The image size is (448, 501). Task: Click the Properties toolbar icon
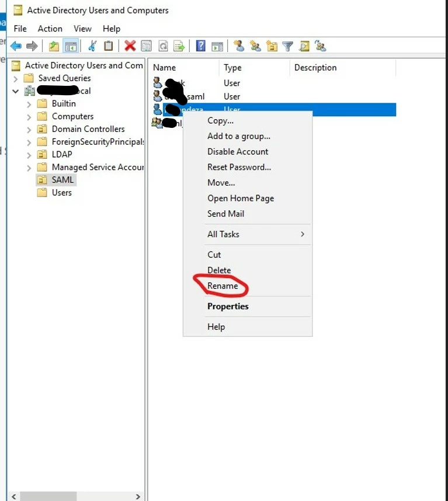[x=147, y=46]
